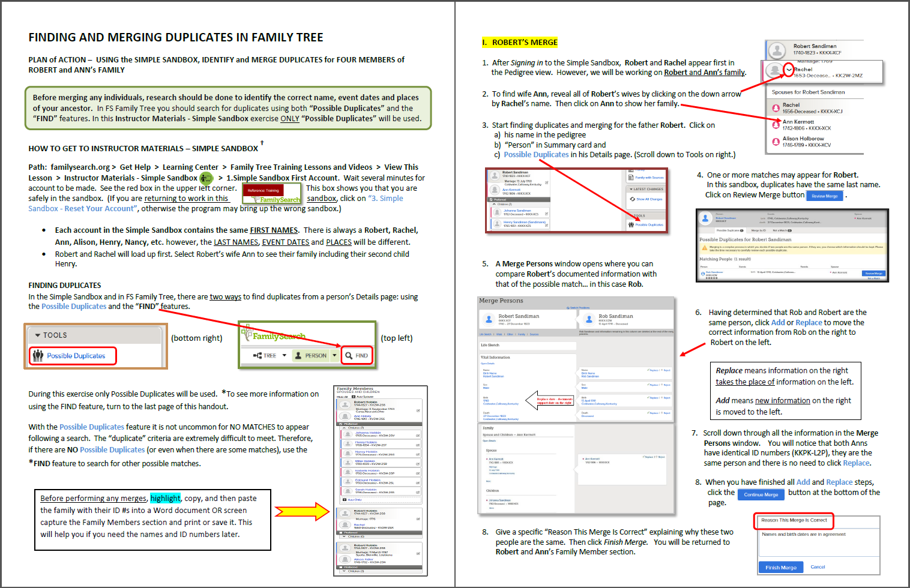
Task: Click the blue Review Merge button in step 4
Action: pos(824,196)
